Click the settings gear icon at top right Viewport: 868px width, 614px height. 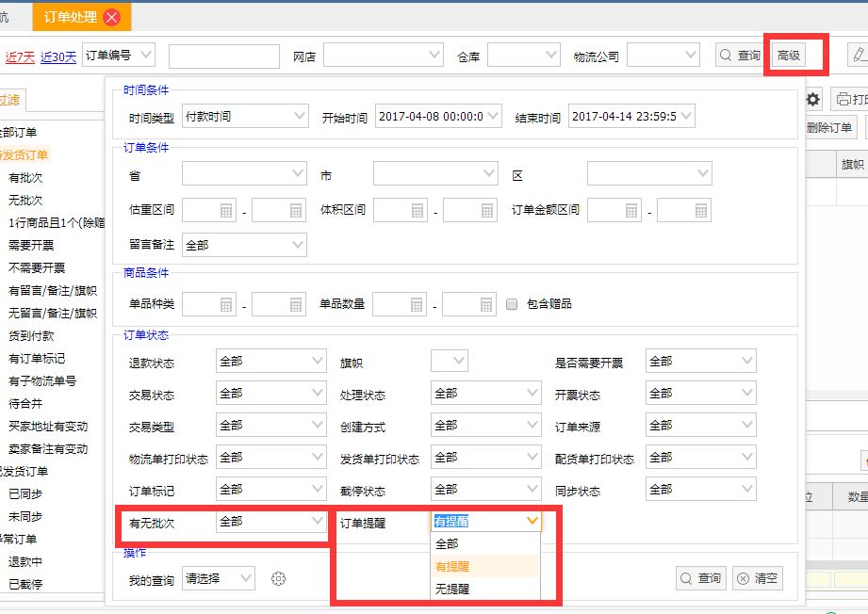[x=812, y=99]
